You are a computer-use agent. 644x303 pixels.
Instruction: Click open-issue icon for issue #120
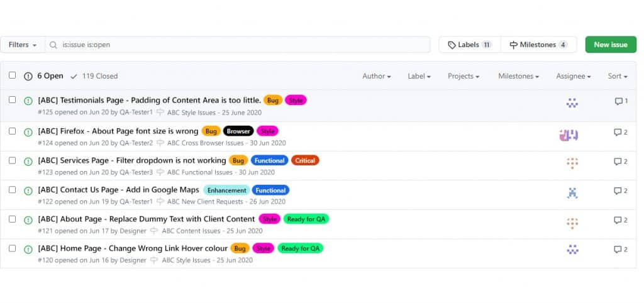tap(28, 249)
